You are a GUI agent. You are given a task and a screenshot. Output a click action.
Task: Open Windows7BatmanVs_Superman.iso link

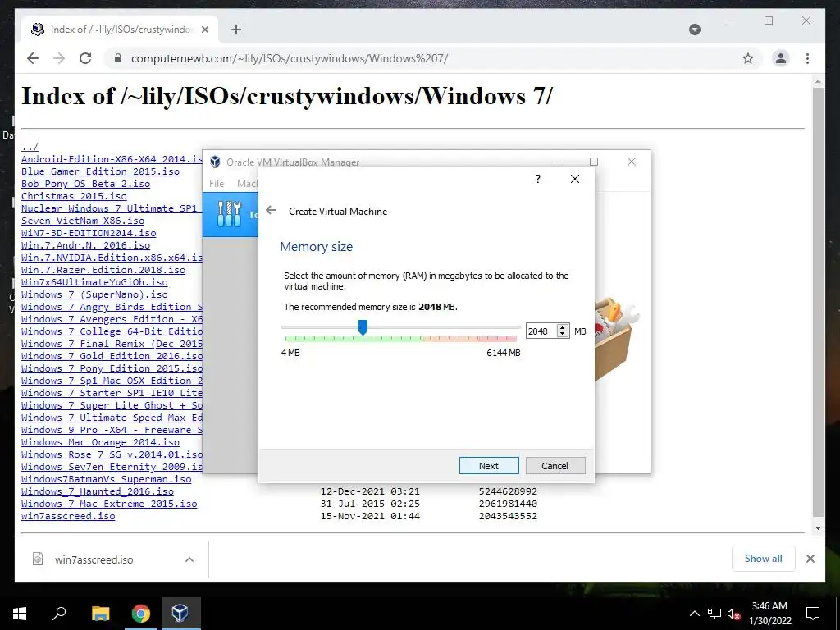tap(106, 479)
